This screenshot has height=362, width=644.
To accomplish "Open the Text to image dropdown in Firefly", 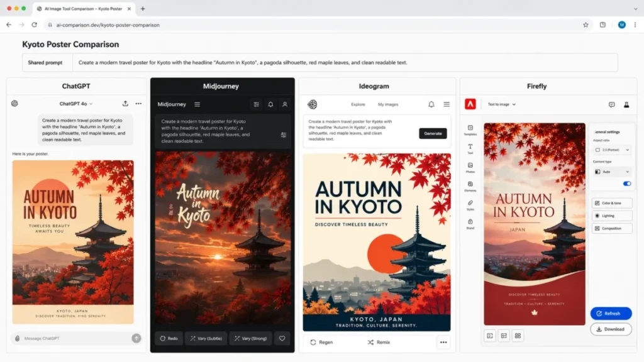I will (x=501, y=104).
